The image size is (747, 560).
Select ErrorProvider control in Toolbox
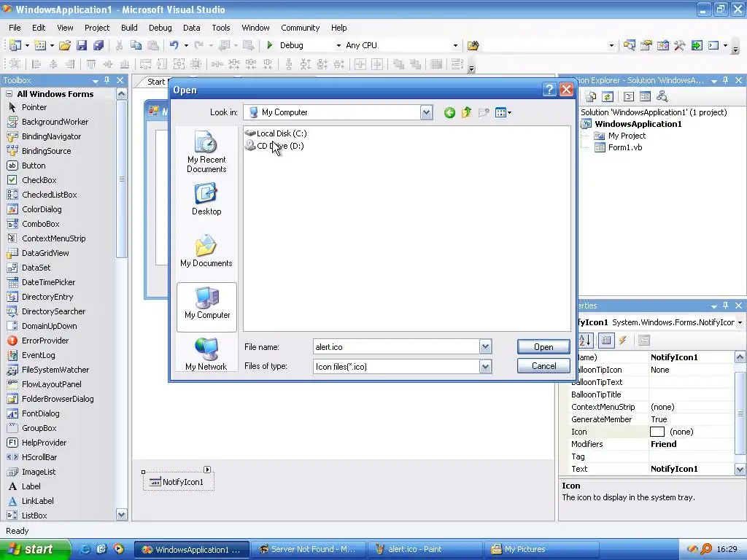tap(44, 341)
